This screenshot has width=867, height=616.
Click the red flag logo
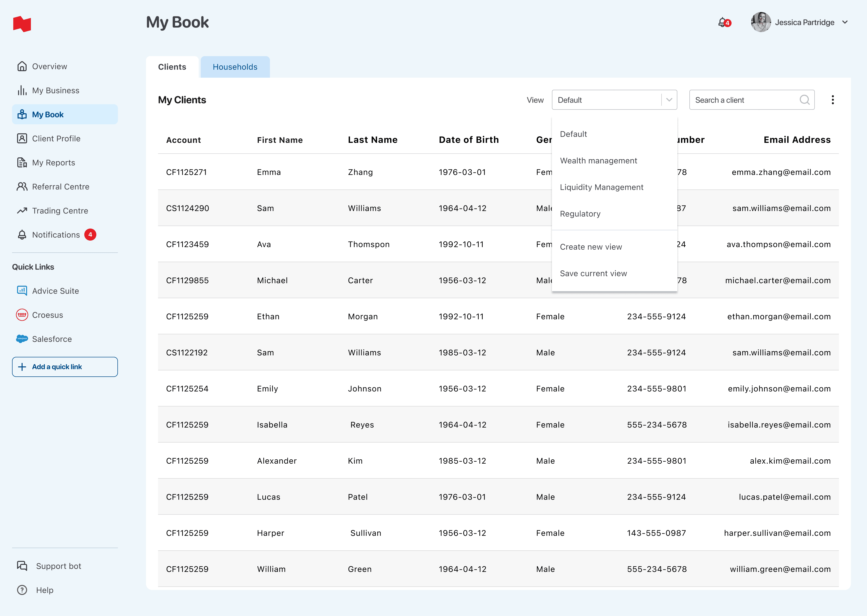(x=22, y=24)
